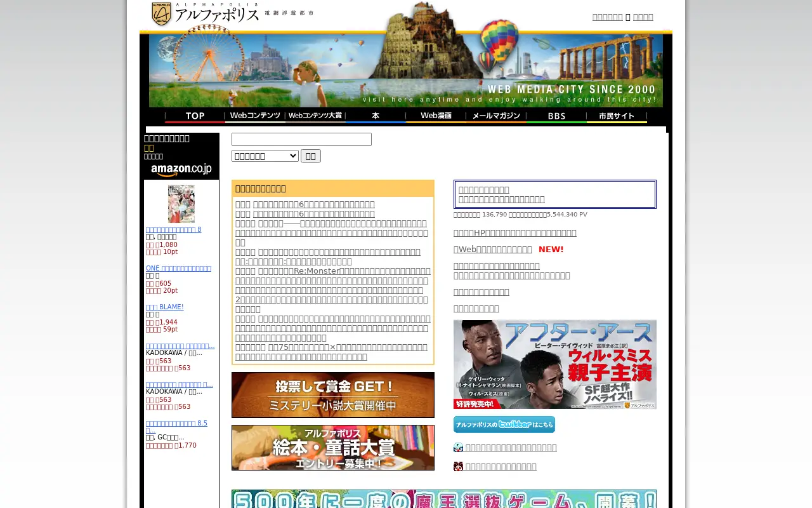812x508 pixels.
Task: Click the 20pt points text
Action: [171, 291]
